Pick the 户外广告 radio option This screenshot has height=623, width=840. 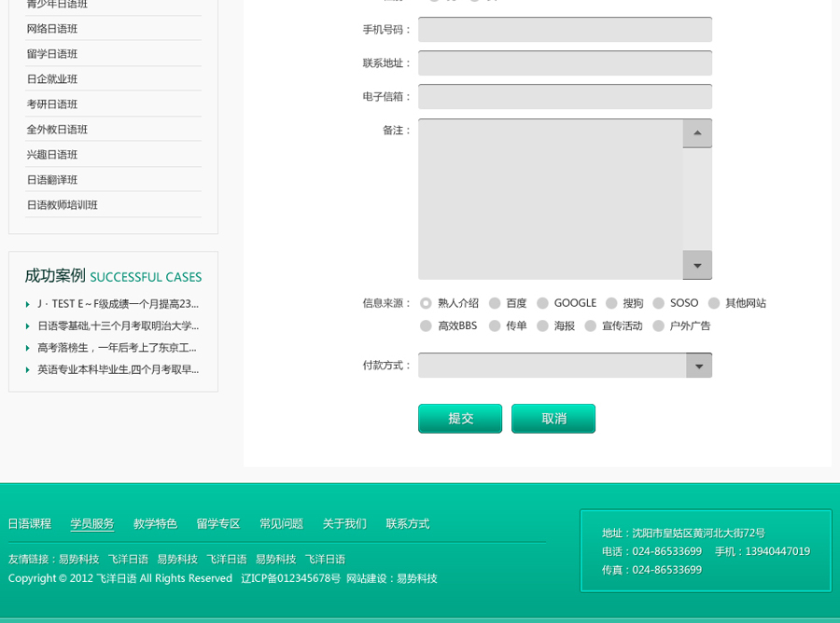(x=659, y=326)
